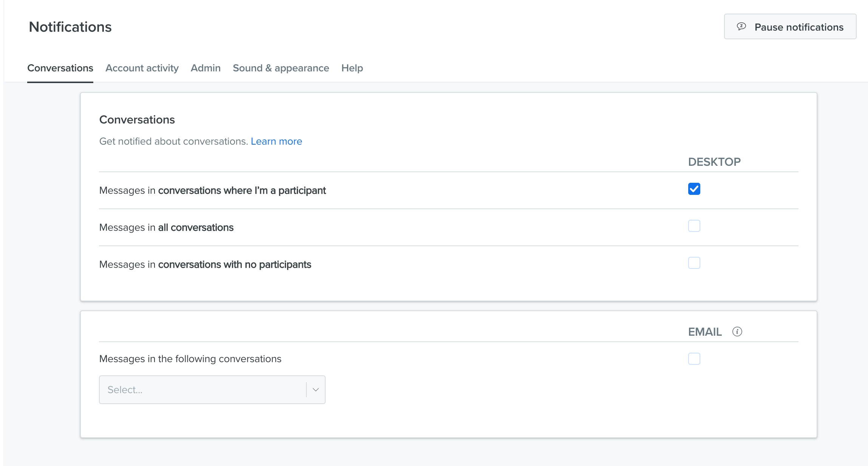Open the Account activity tab
This screenshot has height=466, width=868.
point(142,68)
